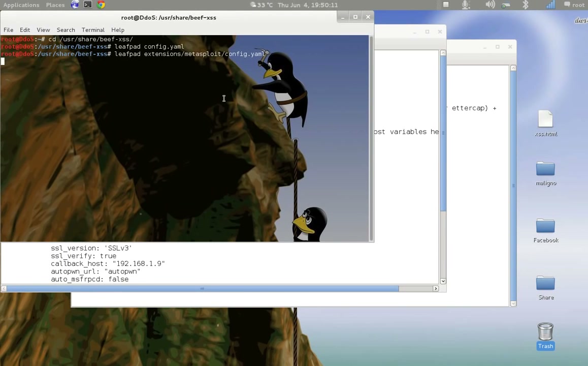Click the callback_host "192.168.1.9" value
The image size is (588, 366).
[x=139, y=263]
